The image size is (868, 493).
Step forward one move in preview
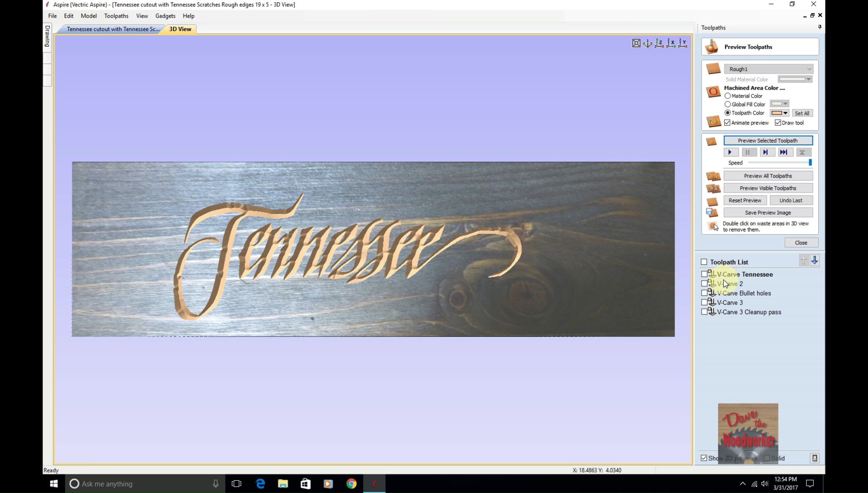[x=767, y=152]
